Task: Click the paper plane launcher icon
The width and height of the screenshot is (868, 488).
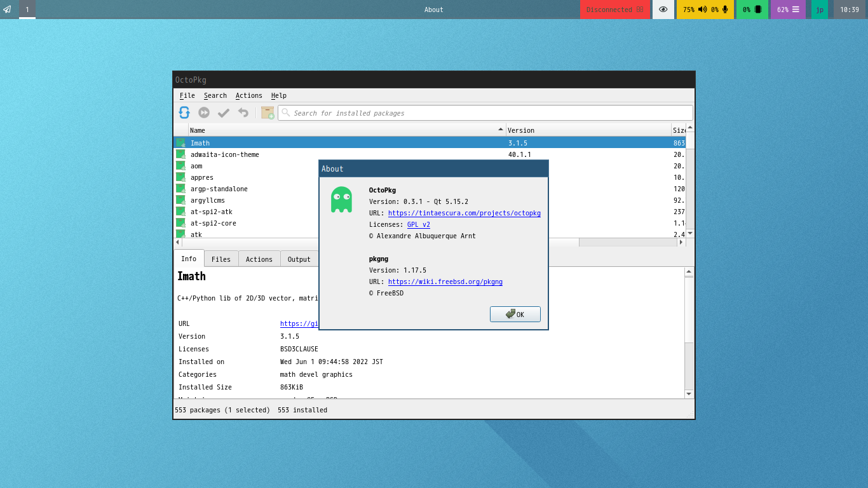Action: click(x=8, y=10)
